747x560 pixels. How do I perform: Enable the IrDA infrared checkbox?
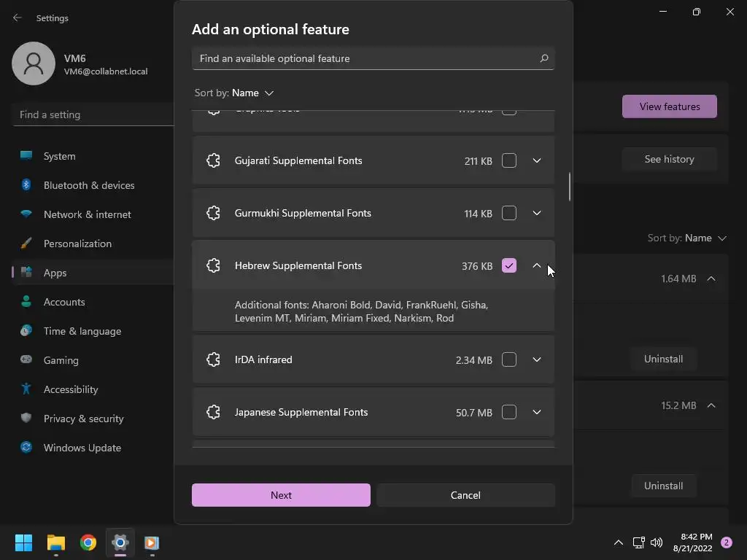coord(509,359)
